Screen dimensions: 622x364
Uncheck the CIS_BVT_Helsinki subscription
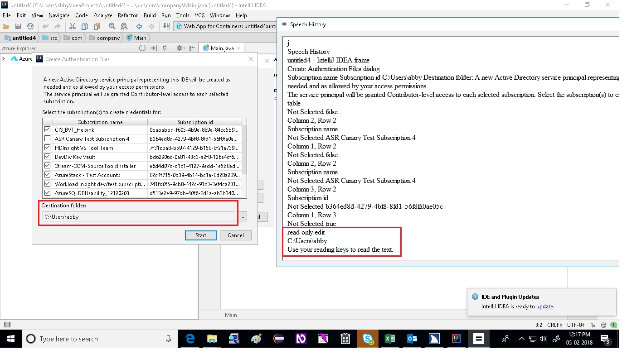(48, 129)
